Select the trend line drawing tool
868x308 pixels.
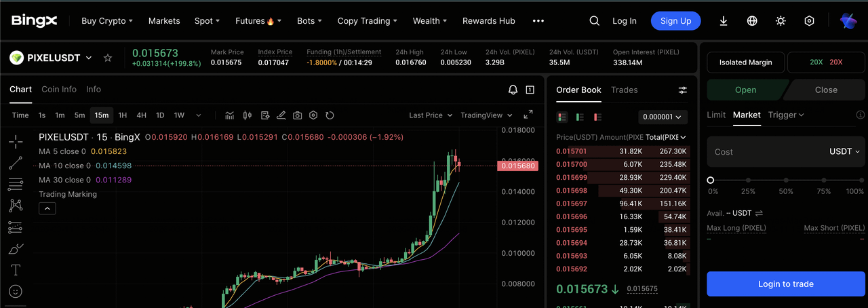coord(16,163)
